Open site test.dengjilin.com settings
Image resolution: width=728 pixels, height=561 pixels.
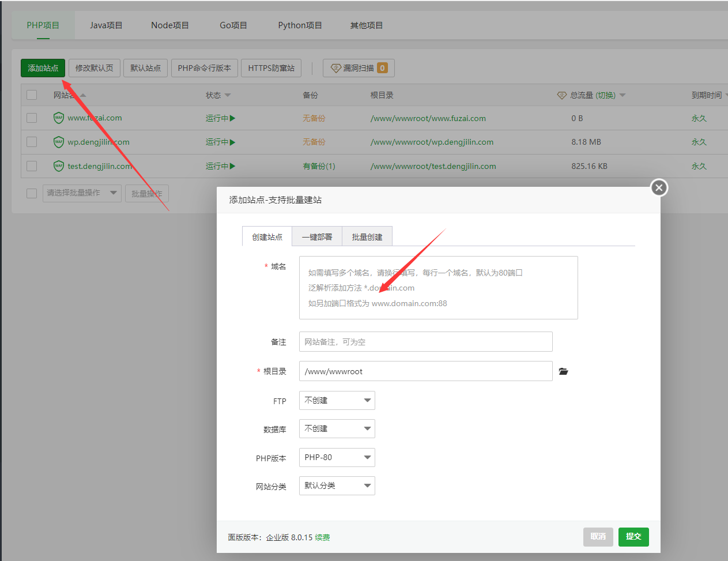coord(100,166)
